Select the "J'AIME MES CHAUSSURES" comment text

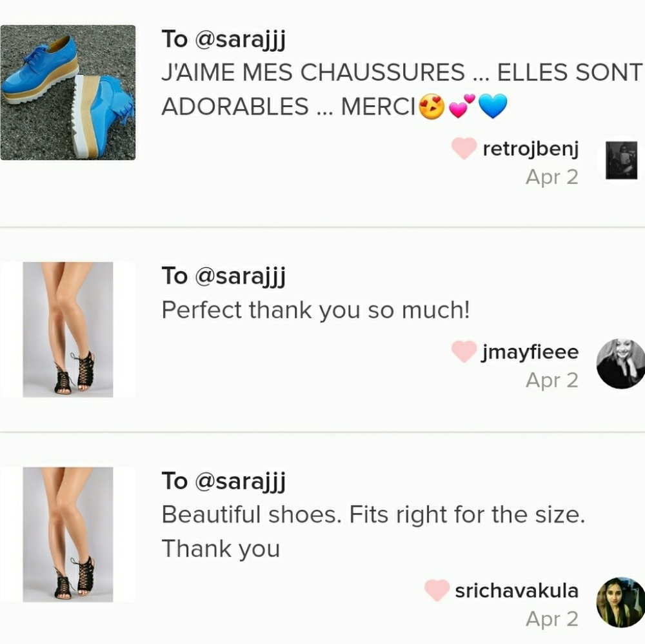401,89
